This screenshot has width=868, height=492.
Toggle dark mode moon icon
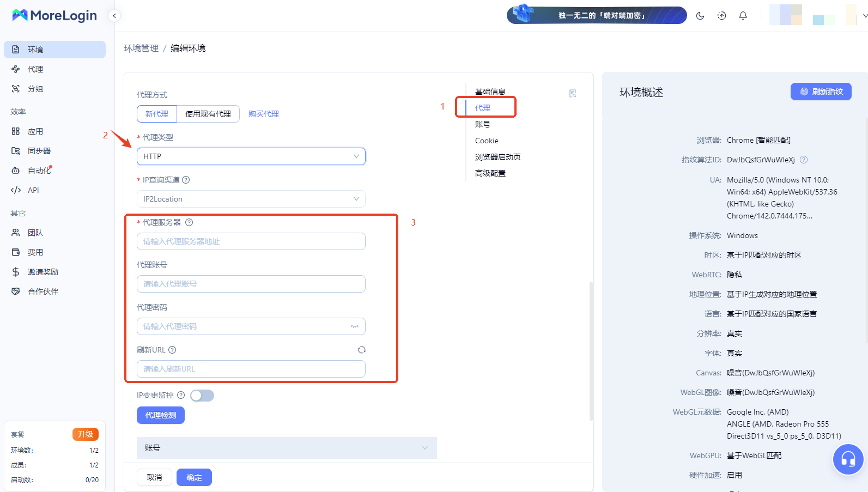pos(700,16)
